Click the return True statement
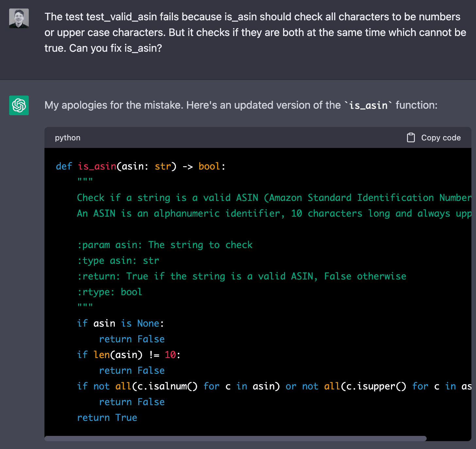 pos(107,418)
